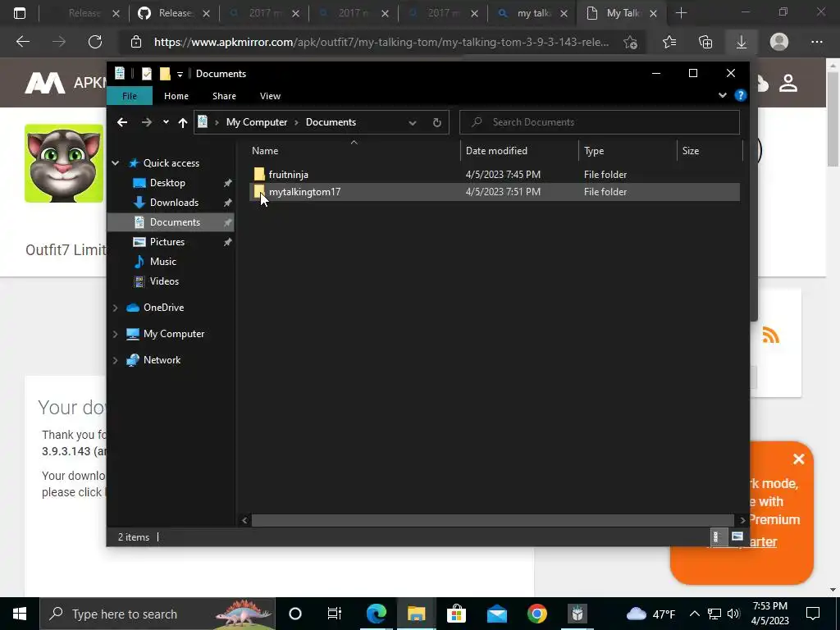Screen dimensions: 840x630
Task: Go back in File Explorer
Action: (x=122, y=122)
